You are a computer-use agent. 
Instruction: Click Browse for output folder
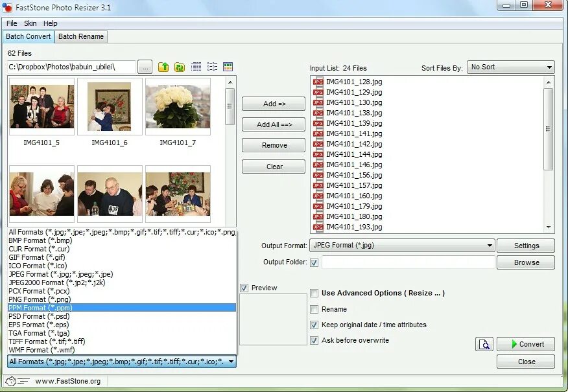[526, 263]
